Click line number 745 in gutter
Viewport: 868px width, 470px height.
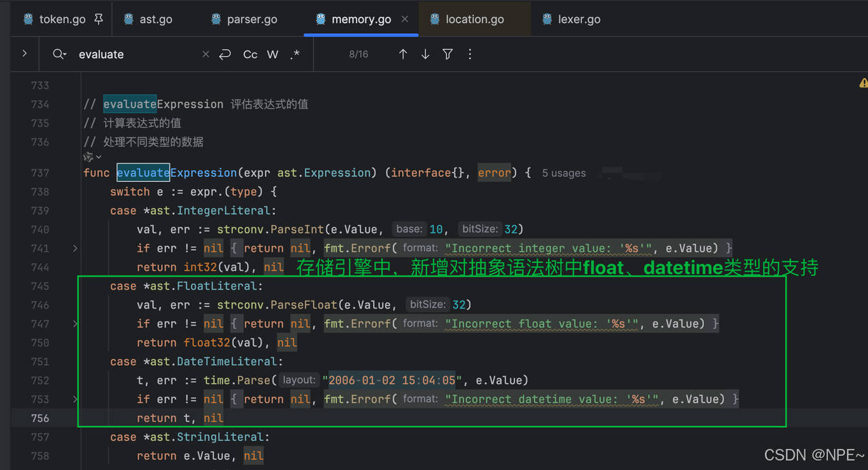pyautogui.click(x=40, y=286)
